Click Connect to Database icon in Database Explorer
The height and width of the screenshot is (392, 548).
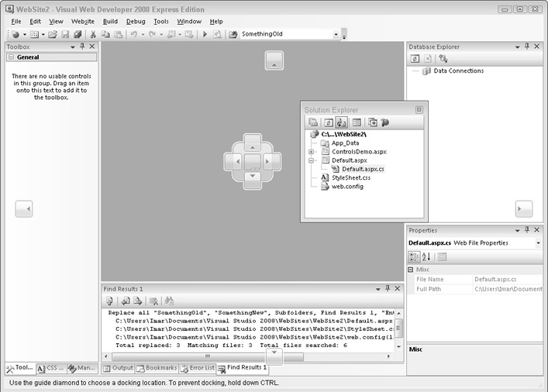pyautogui.click(x=443, y=59)
